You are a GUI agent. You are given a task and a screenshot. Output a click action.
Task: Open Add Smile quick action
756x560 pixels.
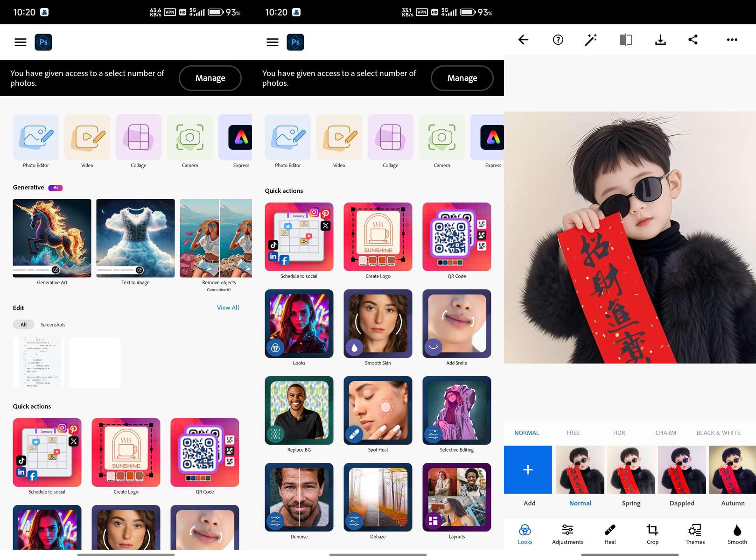(x=457, y=323)
